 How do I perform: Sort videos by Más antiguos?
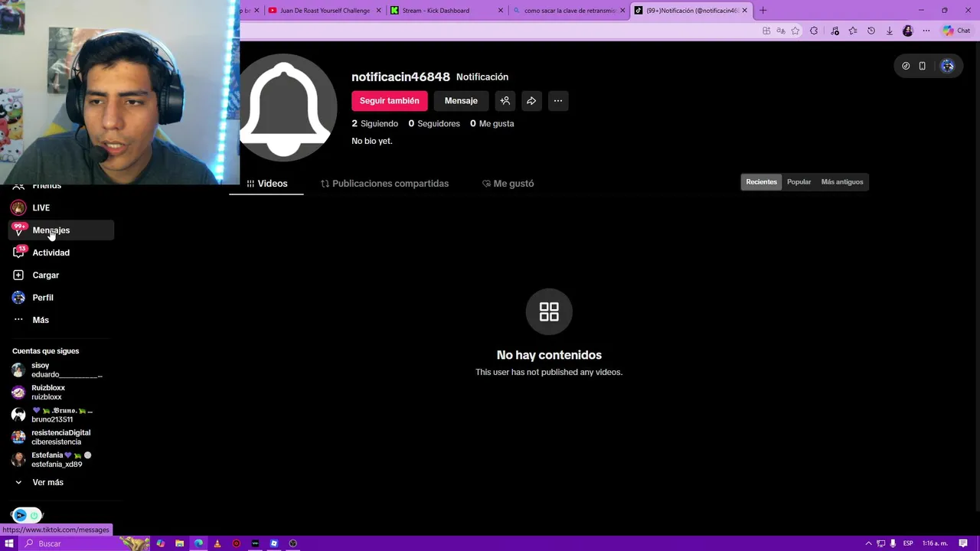click(842, 182)
